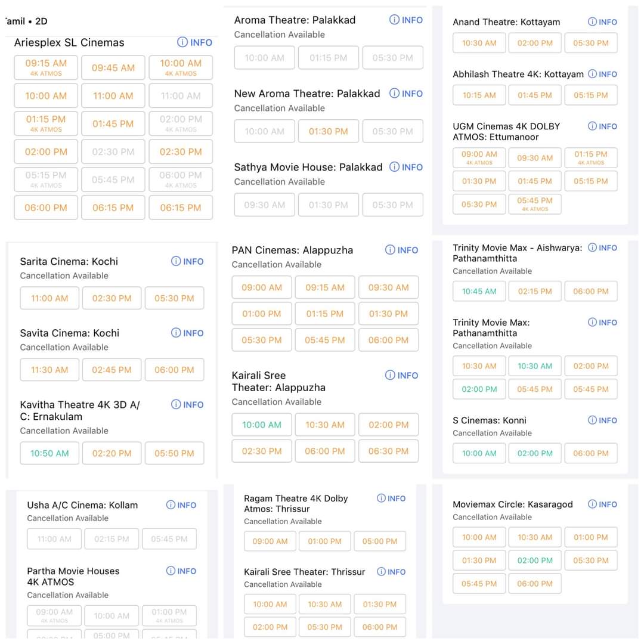The width and height of the screenshot is (644, 644).
Task: Pick 05:45 PM 4K ATMOS show at UGM Cinemas
Action: [535, 204]
